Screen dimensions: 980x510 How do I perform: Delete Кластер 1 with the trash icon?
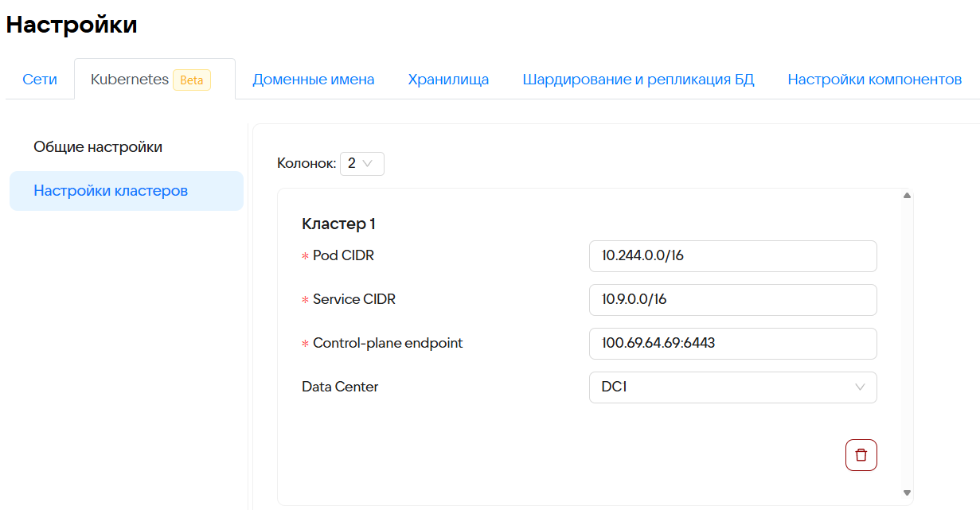point(861,455)
